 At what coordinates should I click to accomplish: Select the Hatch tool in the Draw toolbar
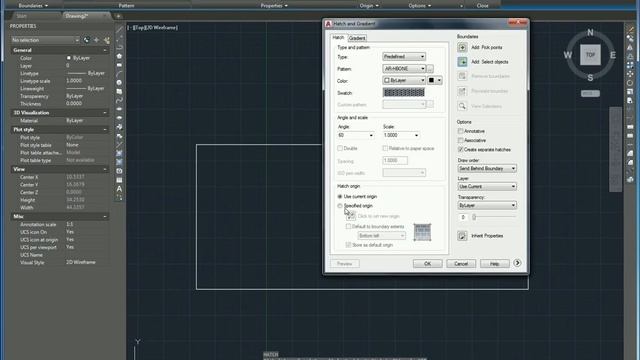[119, 153]
